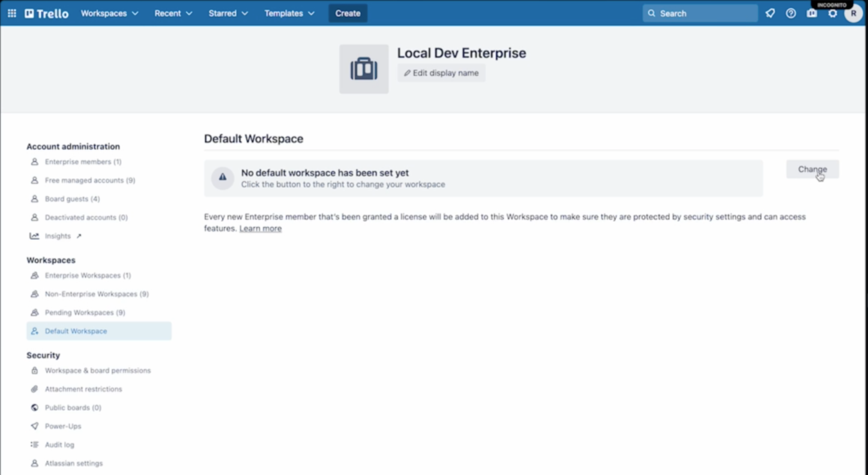This screenshot has height=475, width=868.
Task: Click the Board guests person icon
Action: coord(35,199)
